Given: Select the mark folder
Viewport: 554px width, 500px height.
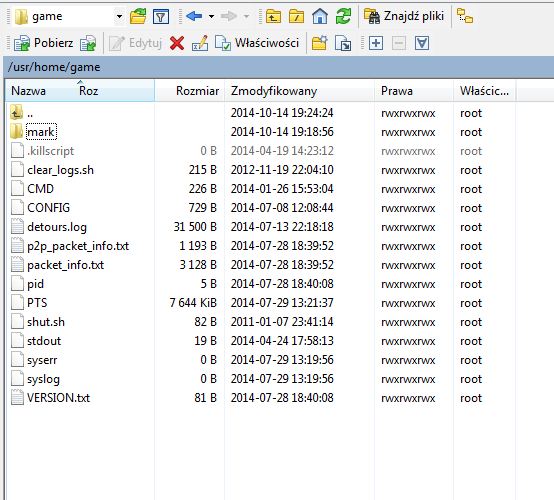Looking at the screenshot, I should tap(41, 132).
